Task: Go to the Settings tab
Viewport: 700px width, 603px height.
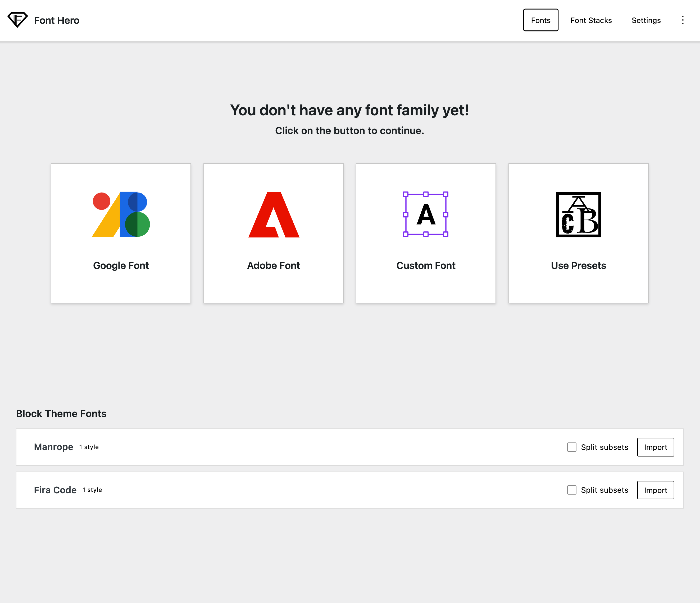Action: pos(646,20)
